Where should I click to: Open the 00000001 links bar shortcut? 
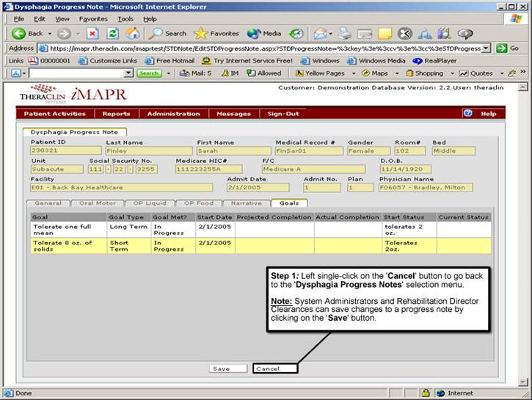tap(49, 61)
